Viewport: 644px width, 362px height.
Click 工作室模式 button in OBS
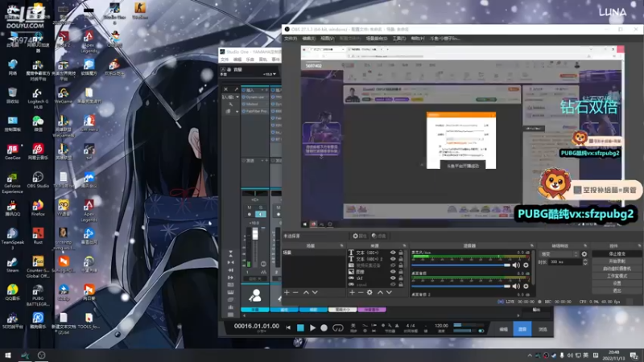pyautogui.click(x=617, y=276)
